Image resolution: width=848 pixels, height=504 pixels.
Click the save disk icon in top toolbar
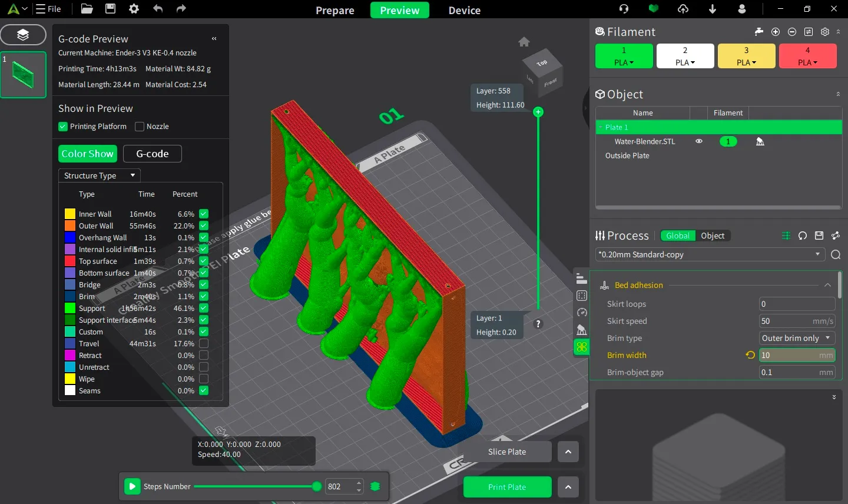coord(110,9)
